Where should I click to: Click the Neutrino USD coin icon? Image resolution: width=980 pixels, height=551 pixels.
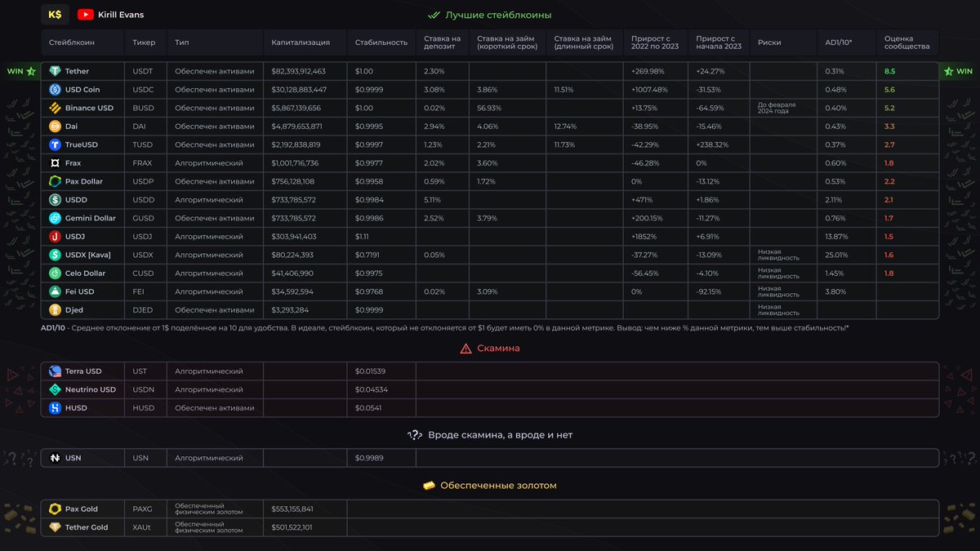56,389
